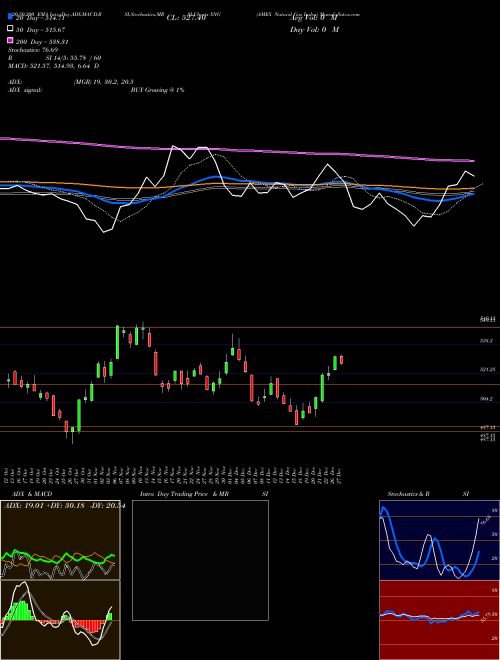Click the magenta 200-day average line
Screen dimensions: 500x660
[x=237, y=149]
